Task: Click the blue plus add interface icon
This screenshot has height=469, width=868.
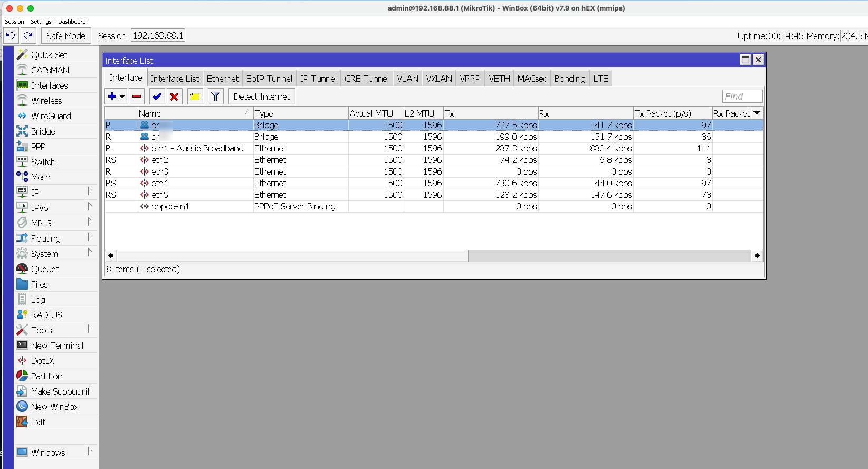Action: (112, 97)
